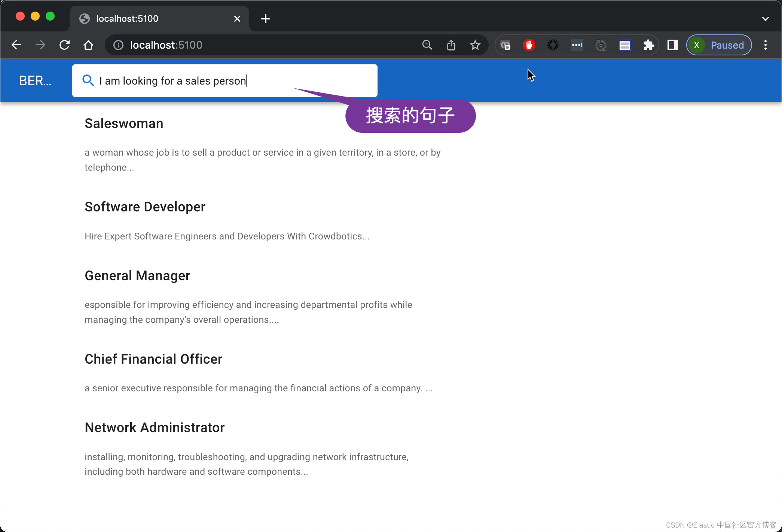The image size is (782, 532).
Task: Open a new tab with plus
Action: (265, 18)
